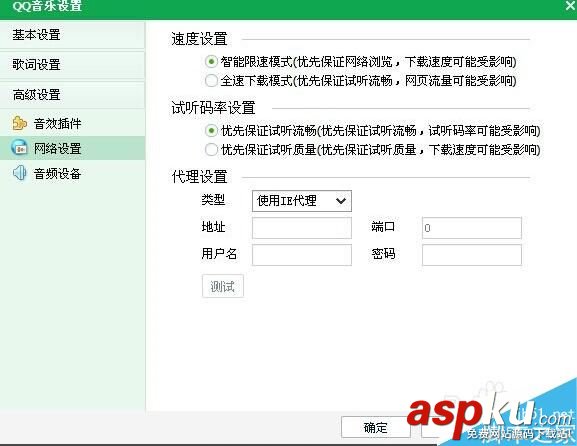
Task: Focus the 端口 port input field
Action: click(x=472, y=228)
